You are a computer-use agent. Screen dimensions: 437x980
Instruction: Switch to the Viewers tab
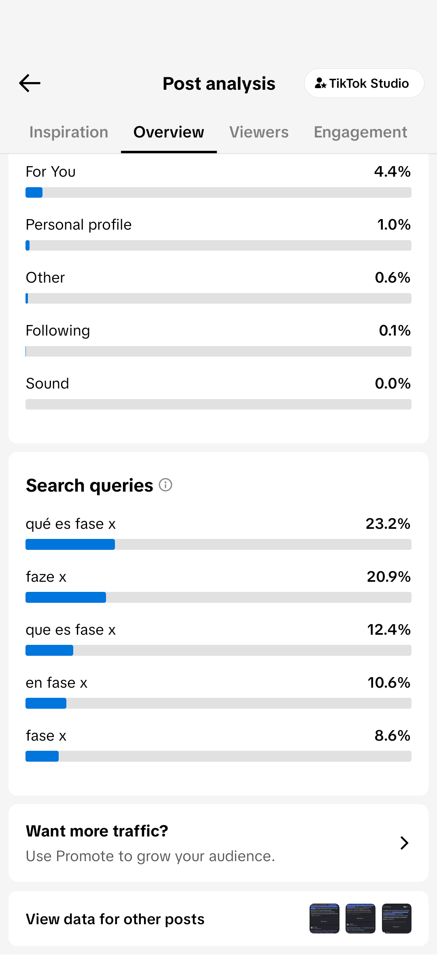tap(259, 132)
